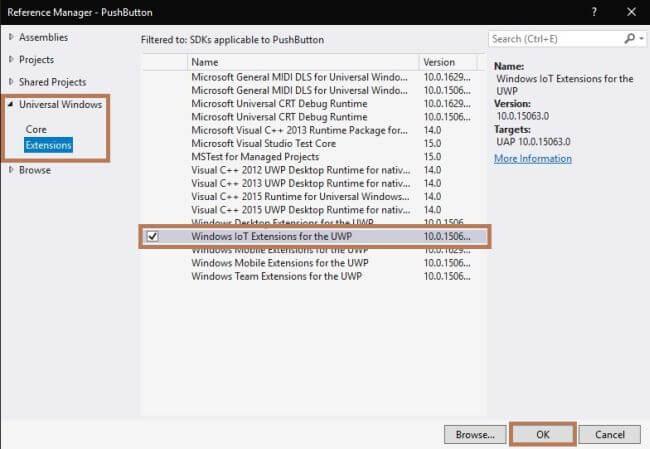Expand the Shared Projects node

[11, 82]
